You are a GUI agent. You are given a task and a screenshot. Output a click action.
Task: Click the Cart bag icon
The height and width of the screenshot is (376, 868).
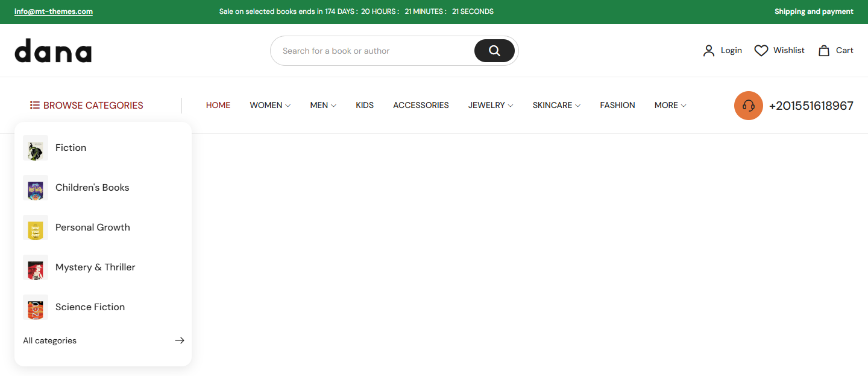[824, 51]
